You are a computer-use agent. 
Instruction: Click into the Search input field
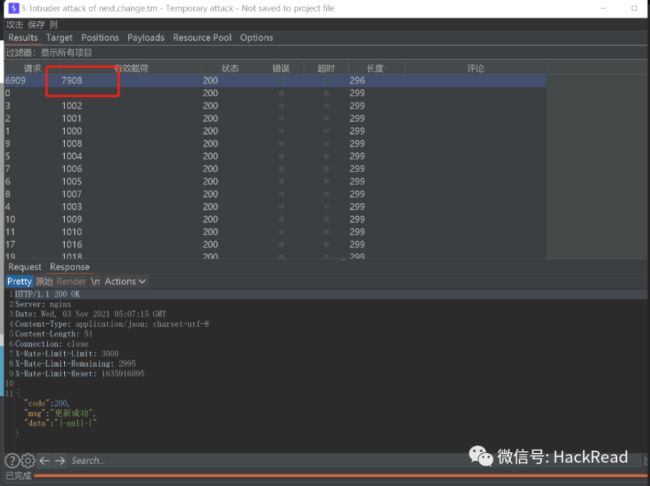354,460
